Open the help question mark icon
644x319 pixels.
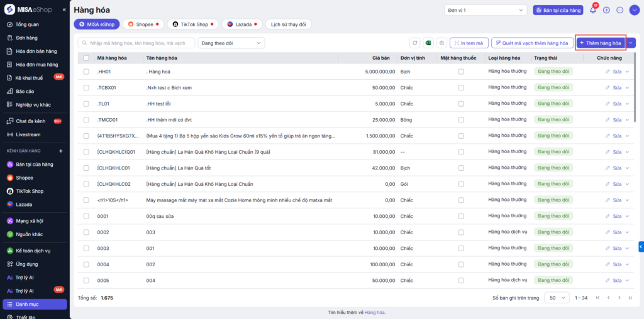[606, 10]
